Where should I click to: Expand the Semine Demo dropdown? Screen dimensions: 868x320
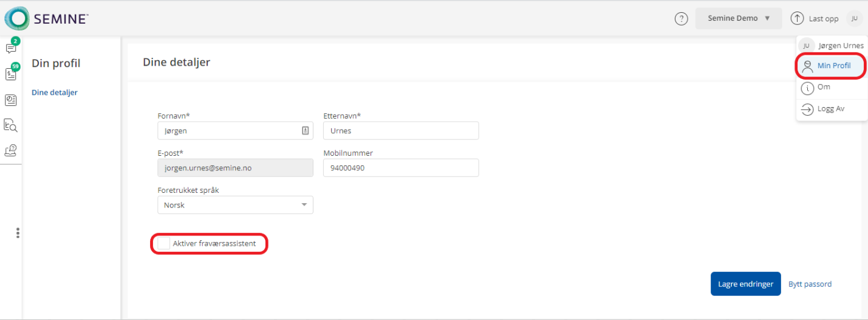pos(738,18)
